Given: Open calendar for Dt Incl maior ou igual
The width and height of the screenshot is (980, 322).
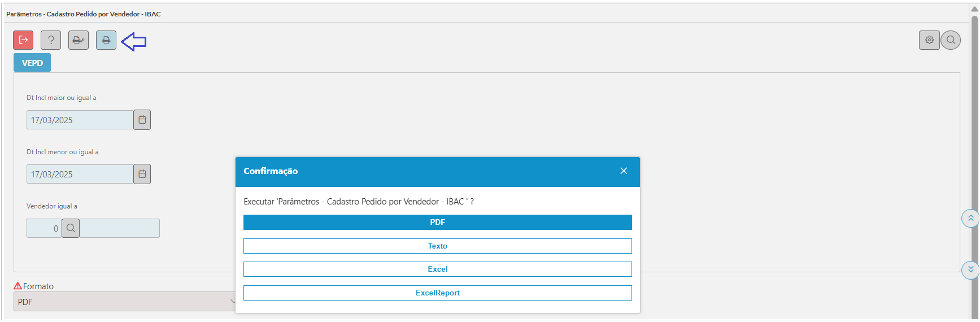Looking at the screenshot, I should point(142,120).
